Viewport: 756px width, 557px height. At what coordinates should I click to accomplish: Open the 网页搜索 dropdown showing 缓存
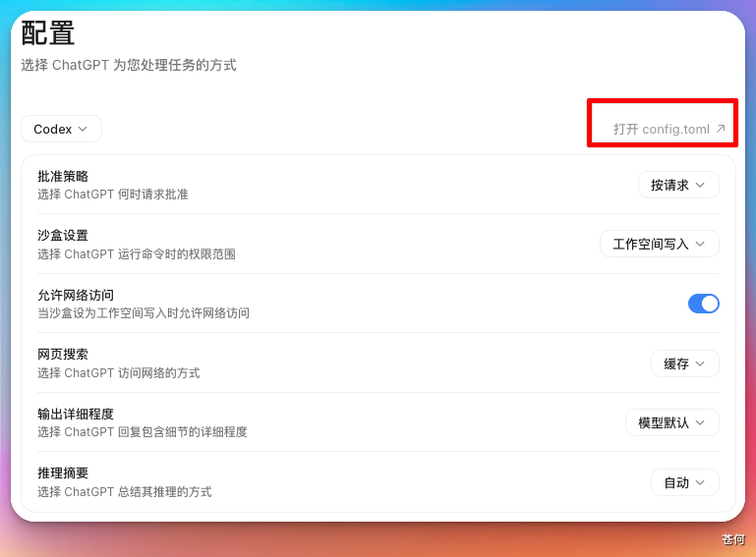684,363
